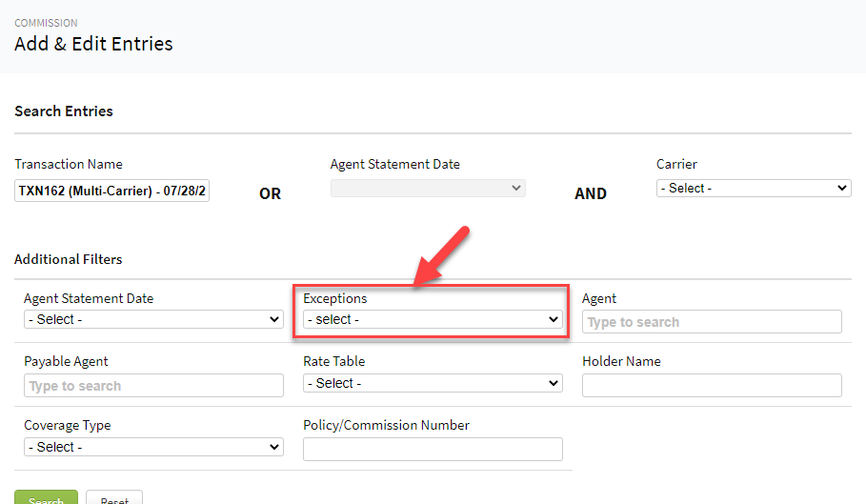The width and height of the screenshot is (866, 504).
Task: Click the Coverage Type label
Action: (x=68, y=426)
